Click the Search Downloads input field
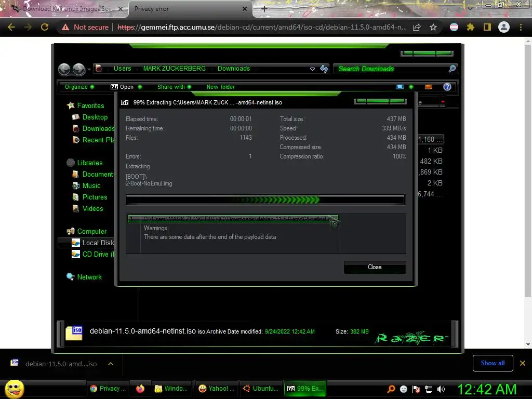 (390, 69)
